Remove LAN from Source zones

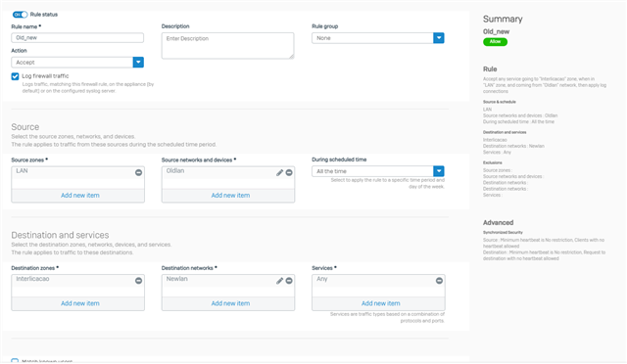[138, 172]
